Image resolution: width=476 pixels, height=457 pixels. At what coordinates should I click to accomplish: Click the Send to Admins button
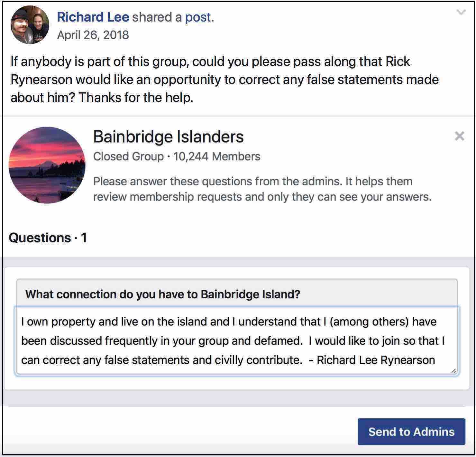(x=411, y=432)
